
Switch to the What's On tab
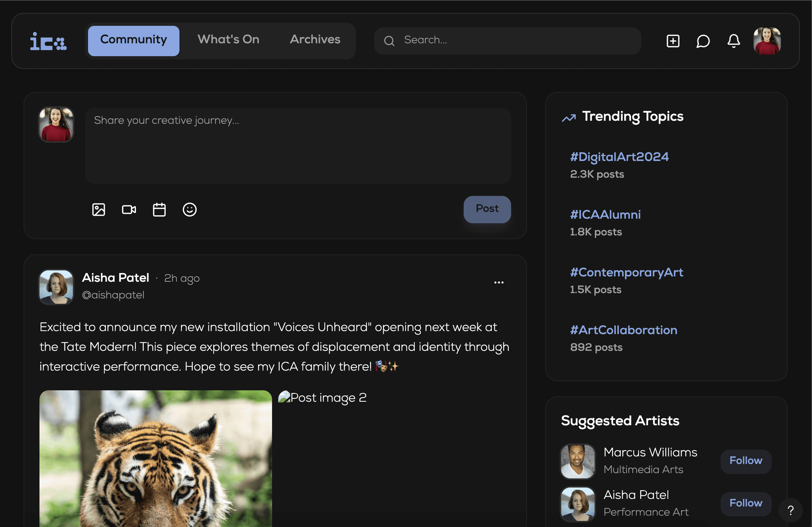228,39
